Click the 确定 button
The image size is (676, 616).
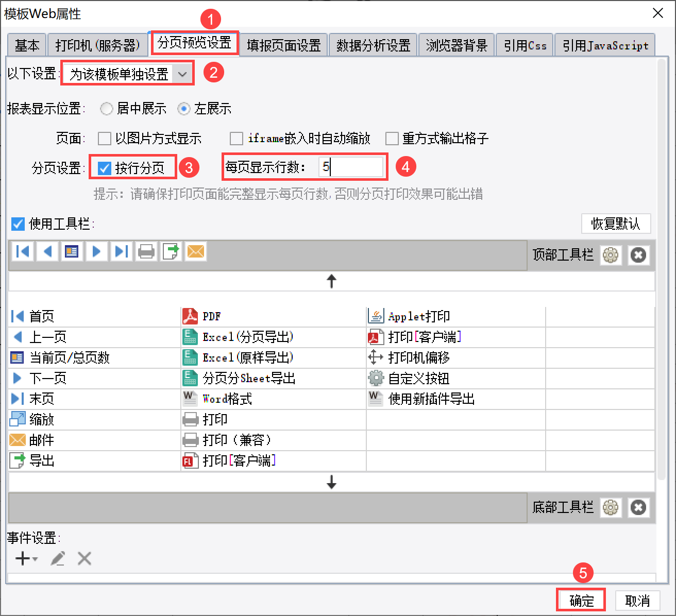(x=581, y=601)
